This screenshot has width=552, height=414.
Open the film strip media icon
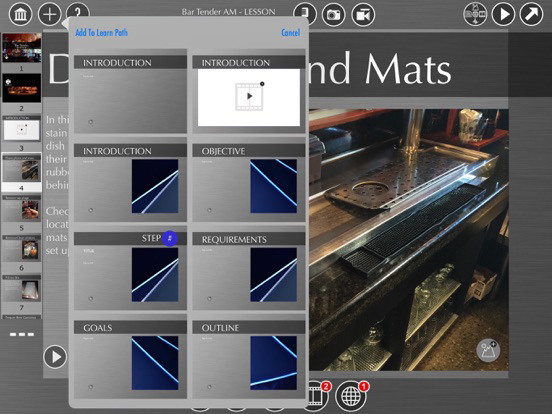[319, 396]
